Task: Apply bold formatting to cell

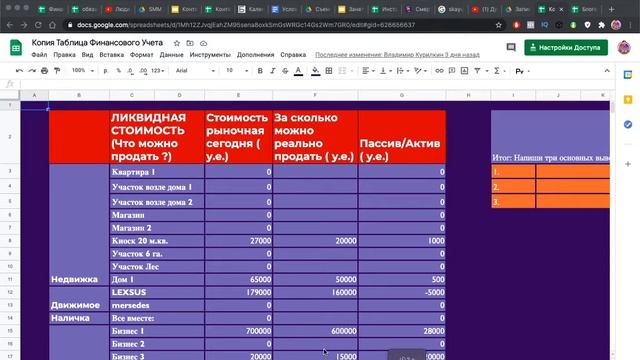Action: 260,71
